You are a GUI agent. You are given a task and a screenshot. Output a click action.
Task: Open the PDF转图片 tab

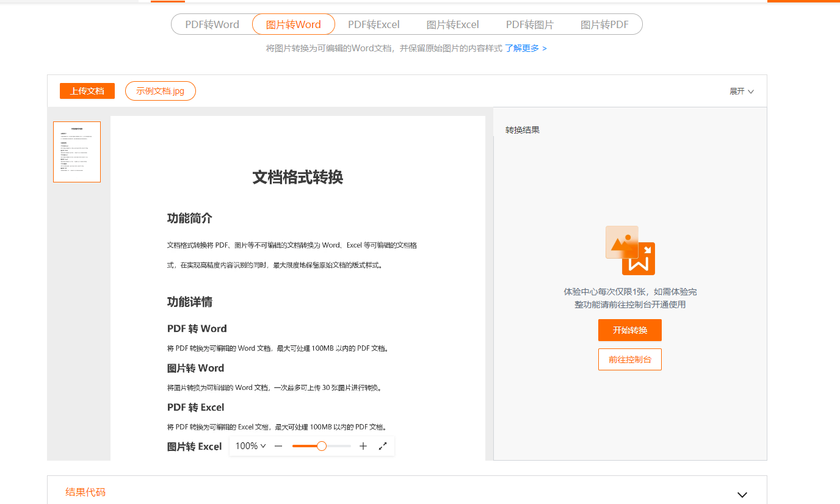(530, 24)
